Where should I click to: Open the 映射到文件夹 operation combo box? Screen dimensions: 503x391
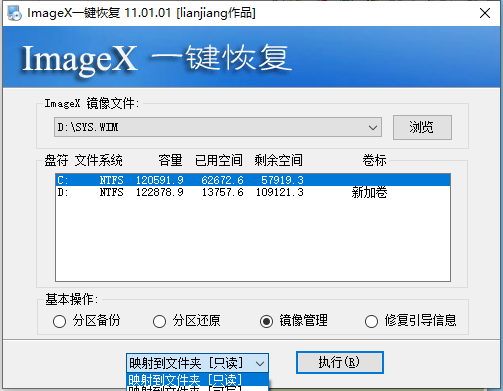coord(197,363)
